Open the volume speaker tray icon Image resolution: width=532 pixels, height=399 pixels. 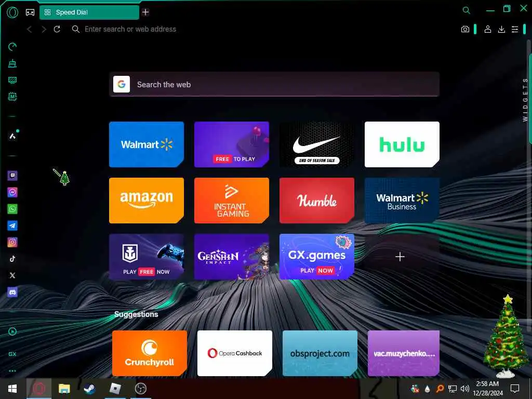pos(465,389)
